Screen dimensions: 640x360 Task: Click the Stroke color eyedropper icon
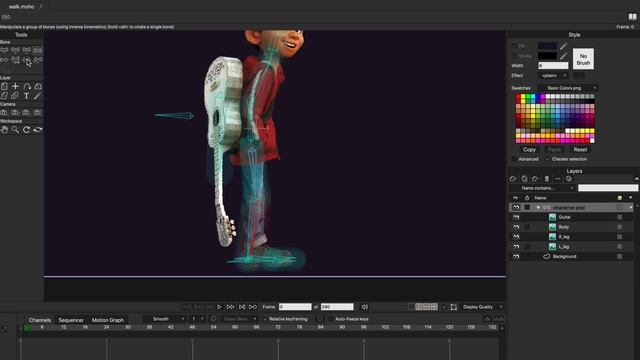click(x=564, y=56)
